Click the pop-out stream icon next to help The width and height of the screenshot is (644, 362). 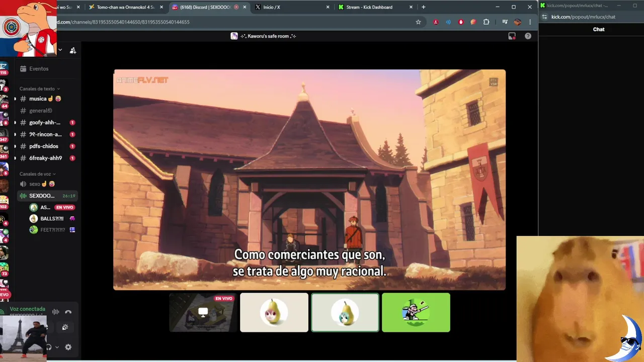point(512,36)
